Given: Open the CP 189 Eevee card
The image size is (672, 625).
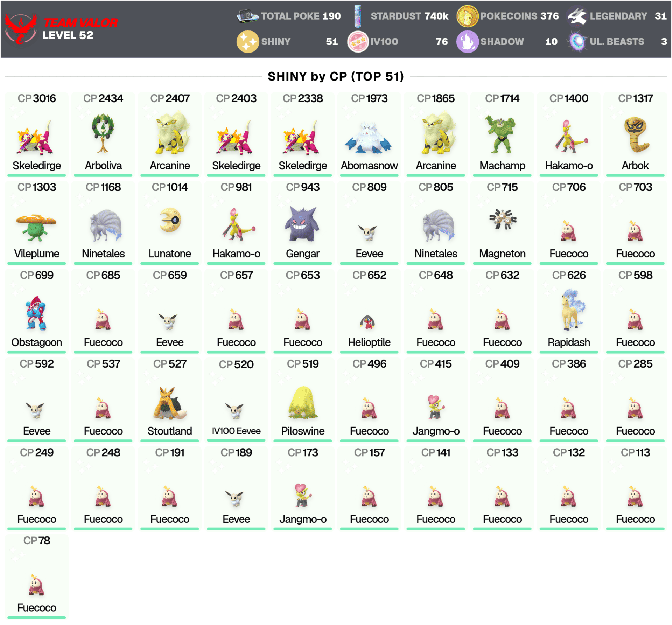Looking at the screenshot, I should click(236, 488).
